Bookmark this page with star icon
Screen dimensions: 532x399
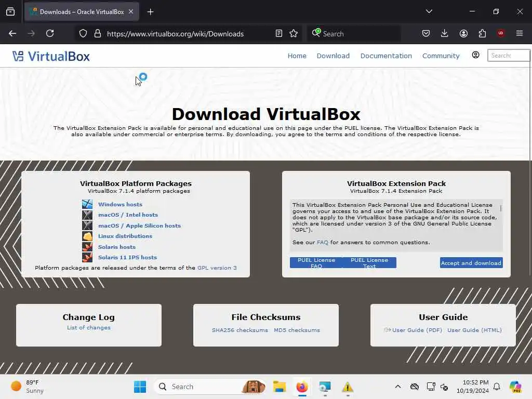pyautogui.click(x=294, y=34)
